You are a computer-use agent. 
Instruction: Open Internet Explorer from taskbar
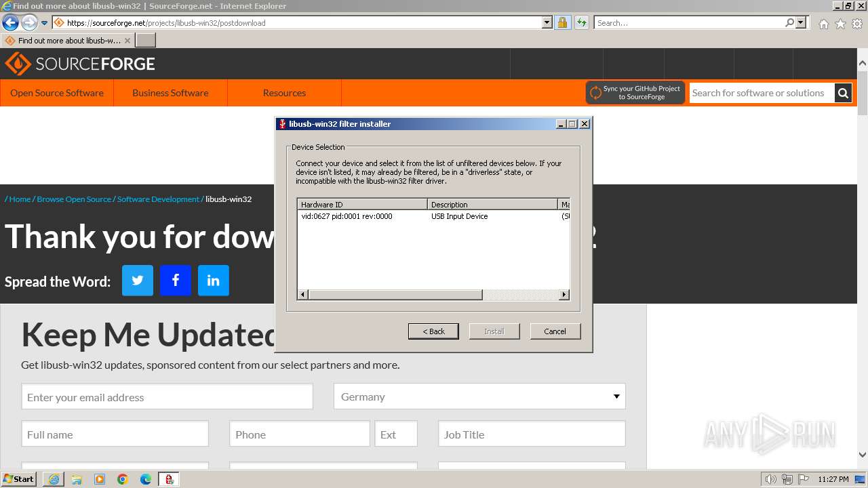(x=54, y=479)
